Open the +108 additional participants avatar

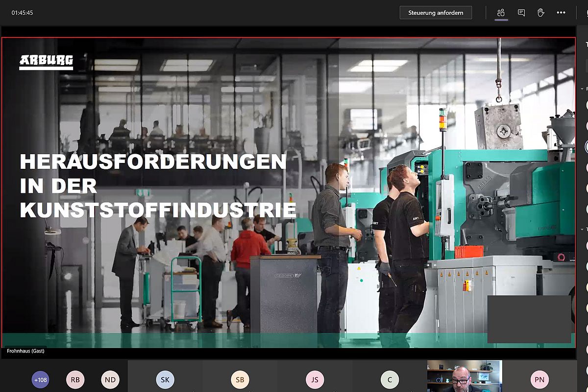(41, 380)
